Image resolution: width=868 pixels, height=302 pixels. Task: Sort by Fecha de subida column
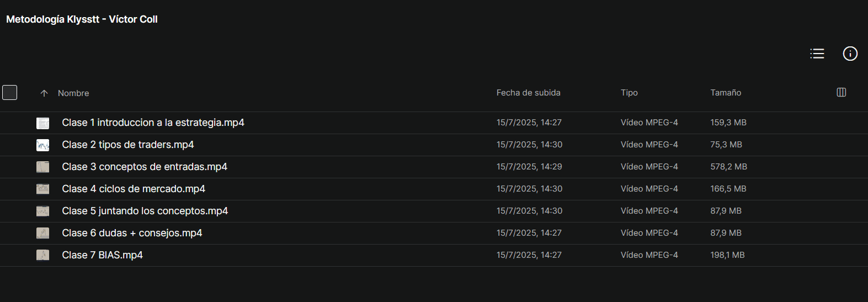pyautogui.click(x=528, y=93)
